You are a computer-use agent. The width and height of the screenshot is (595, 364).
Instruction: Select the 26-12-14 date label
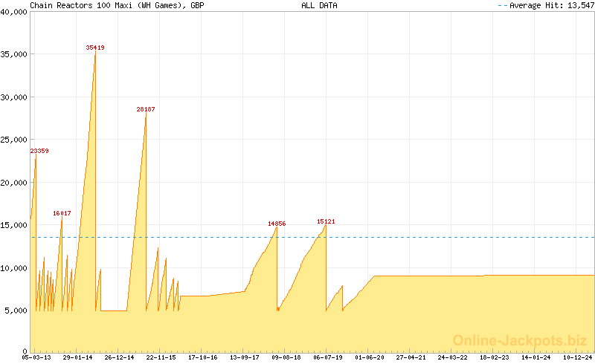[x=119, y=357]
